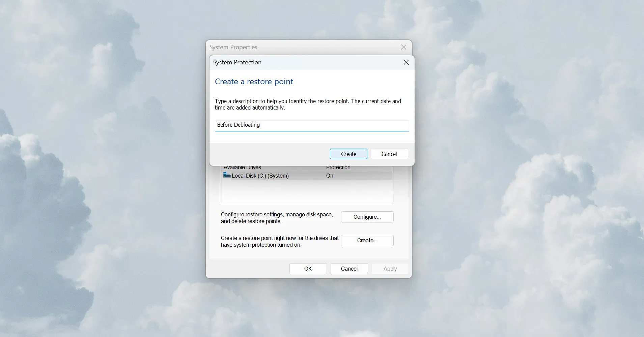
Task: Click the Protection status "On" cell
Action: pos(330,176)
